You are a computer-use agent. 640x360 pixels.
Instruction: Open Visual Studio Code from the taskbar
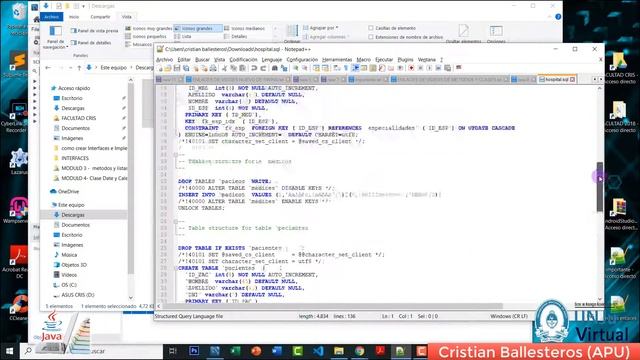(x=318, y=351)
